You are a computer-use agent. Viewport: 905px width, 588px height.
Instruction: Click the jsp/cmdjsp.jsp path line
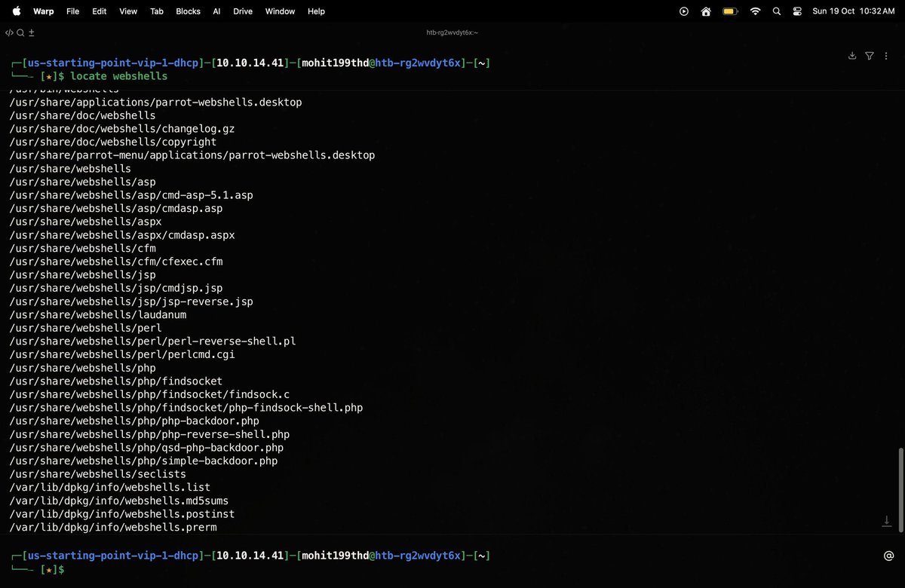point(116,288)
